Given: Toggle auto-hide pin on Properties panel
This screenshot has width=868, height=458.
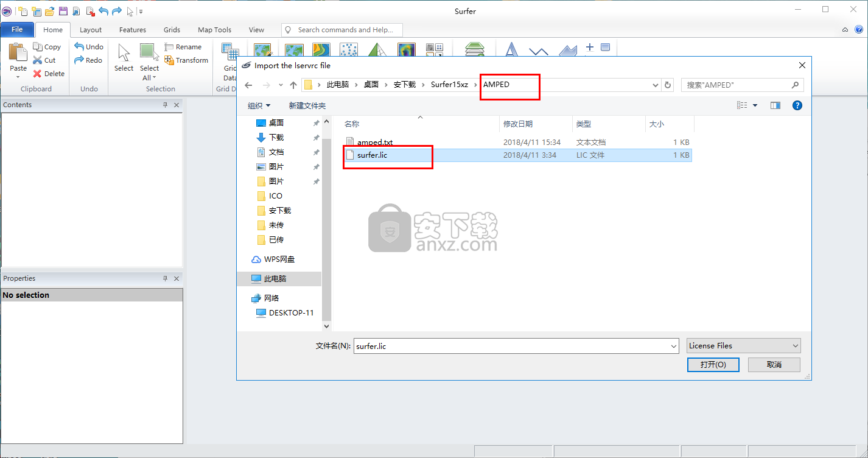Looking at the screenshot, I should pos(165,278).
